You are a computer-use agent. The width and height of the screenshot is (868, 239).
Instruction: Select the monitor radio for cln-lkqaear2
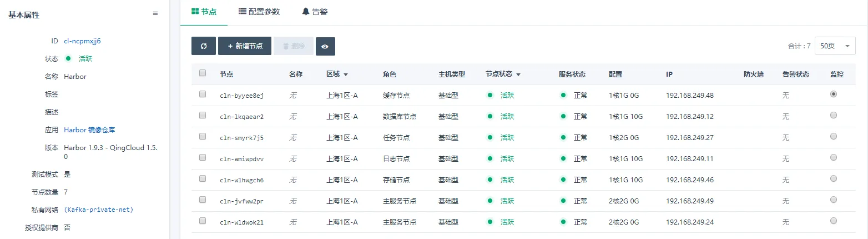pyautogui.click(x=833, y=116)
